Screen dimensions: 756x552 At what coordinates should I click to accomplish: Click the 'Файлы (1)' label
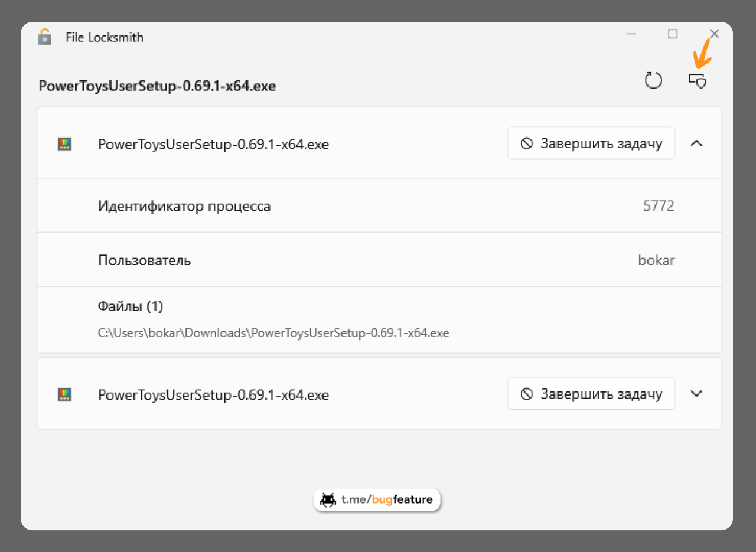point(131,306)
